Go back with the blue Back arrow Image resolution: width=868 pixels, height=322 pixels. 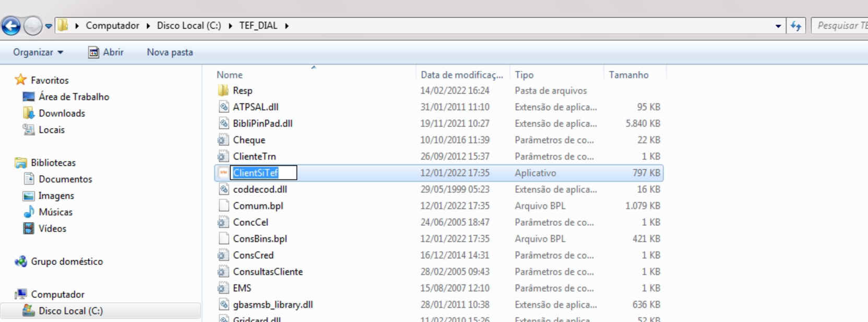pos(11,26)
